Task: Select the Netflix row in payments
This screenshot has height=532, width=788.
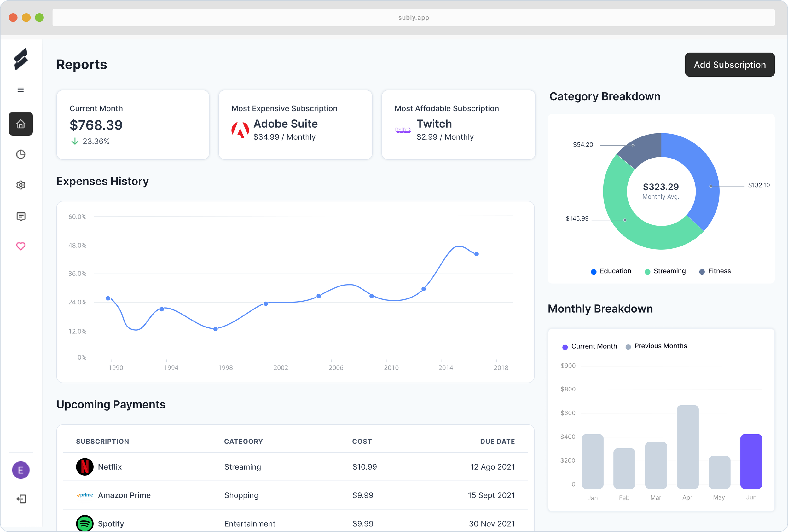Action: click(x=295, y=467)
